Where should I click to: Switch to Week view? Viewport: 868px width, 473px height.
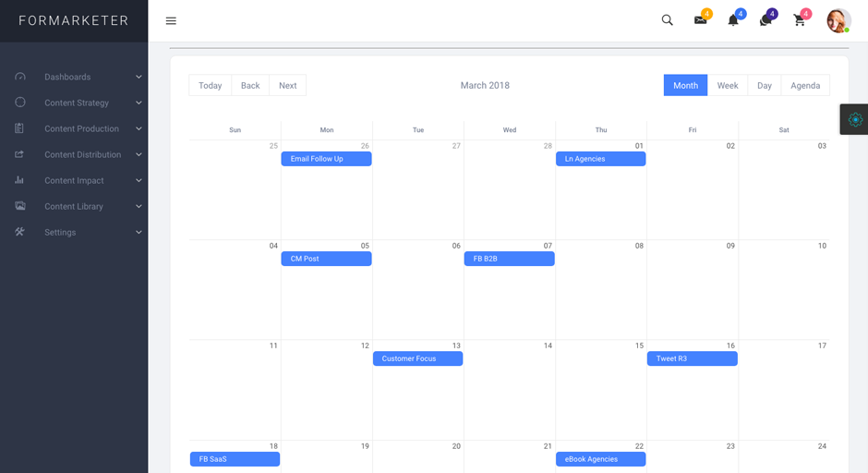coord(728,85)
